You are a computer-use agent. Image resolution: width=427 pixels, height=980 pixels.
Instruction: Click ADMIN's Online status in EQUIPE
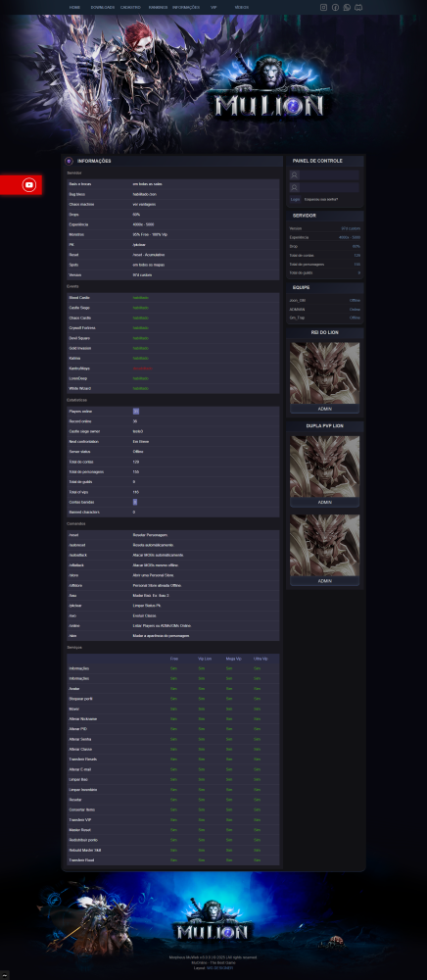(x=355, y=310)
